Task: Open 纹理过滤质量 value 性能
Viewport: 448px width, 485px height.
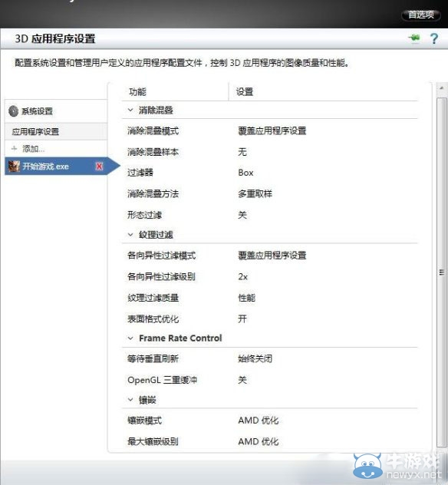Action: tap(246, 298)
